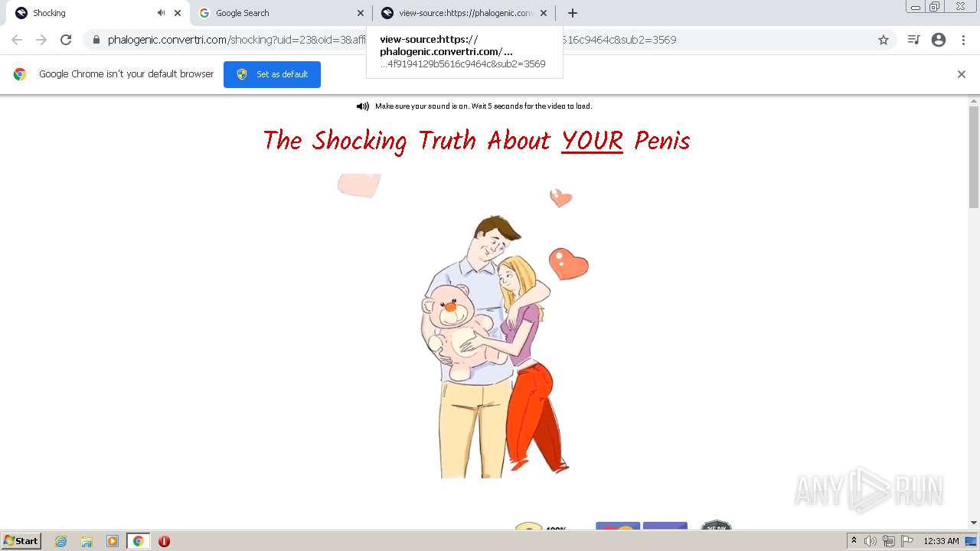This screenshot has width=980, height=551.
Task: Click the Chrome taskbar button
Action: point(139,541)
